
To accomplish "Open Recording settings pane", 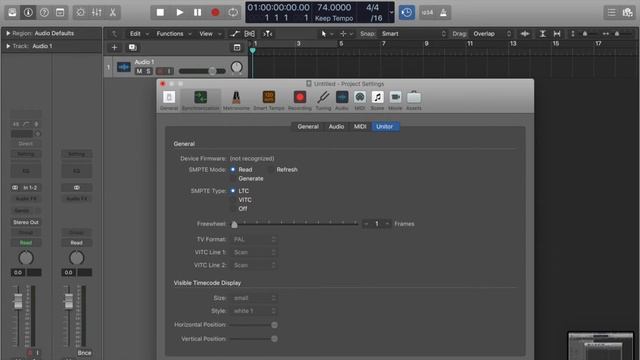I will click(x=300, y=100).
